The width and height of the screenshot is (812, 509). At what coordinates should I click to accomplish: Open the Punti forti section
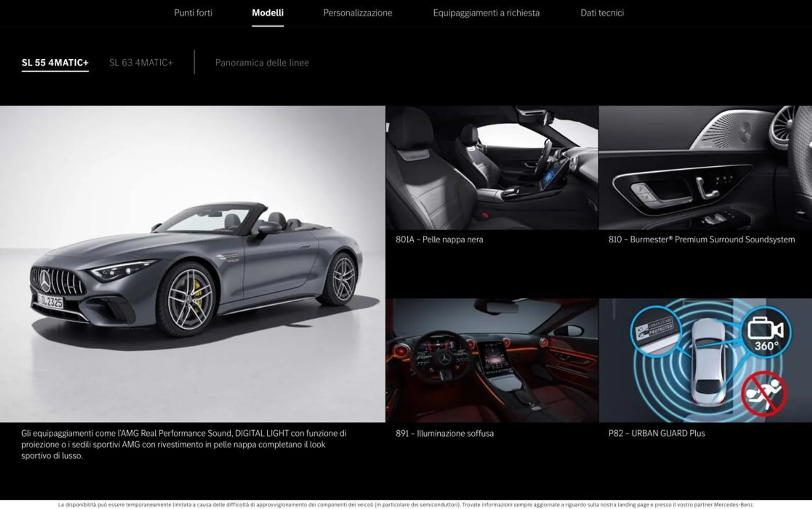point(193,13)
